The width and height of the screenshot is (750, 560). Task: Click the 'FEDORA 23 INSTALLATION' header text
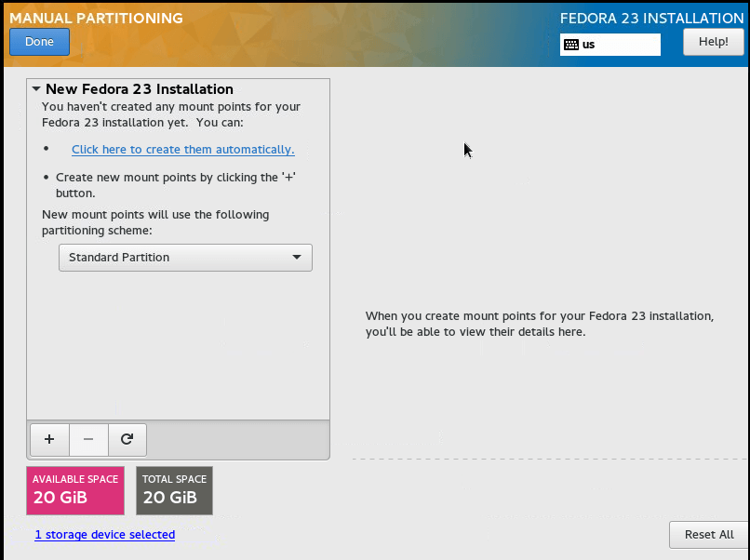[x=652, y=19]
